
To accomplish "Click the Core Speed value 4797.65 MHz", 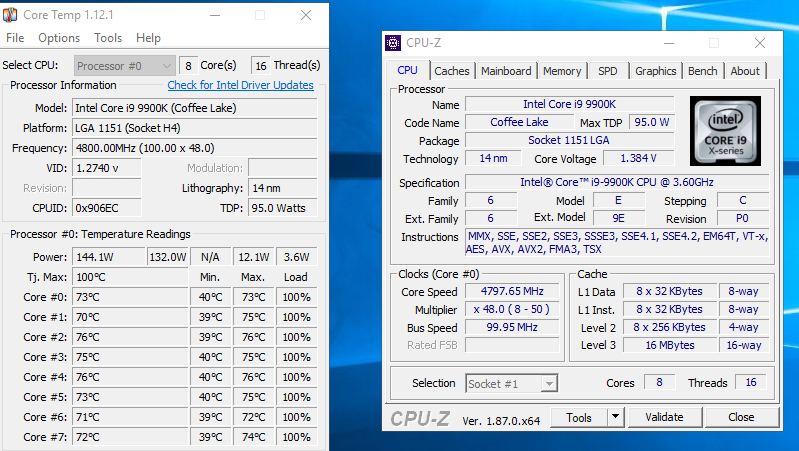I will pyautogui.click(x=512, y=291).
